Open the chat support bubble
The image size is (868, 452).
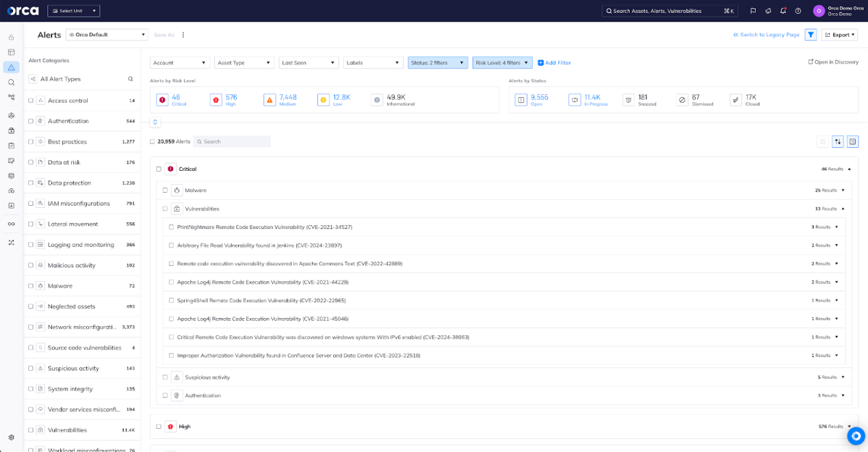click(x=856, y=435)
